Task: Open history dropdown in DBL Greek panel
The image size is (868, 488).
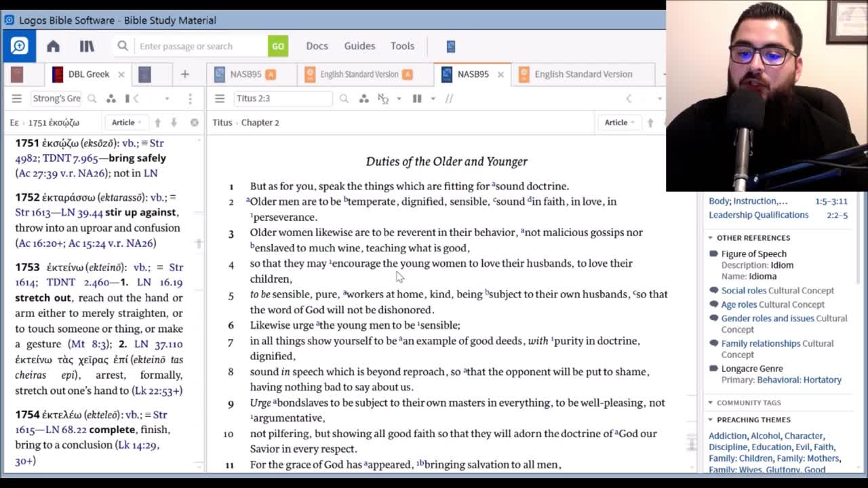Action: point(167,98)
